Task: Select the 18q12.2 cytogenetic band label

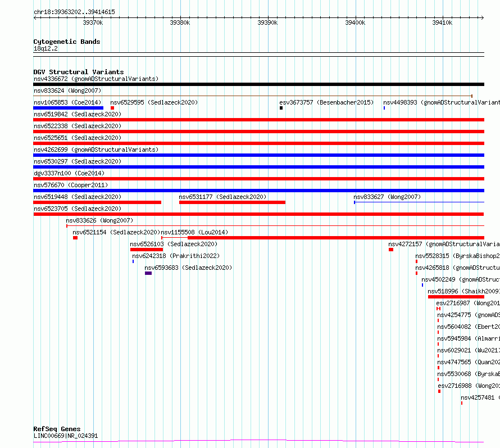Action: click(x=46, y=48)
